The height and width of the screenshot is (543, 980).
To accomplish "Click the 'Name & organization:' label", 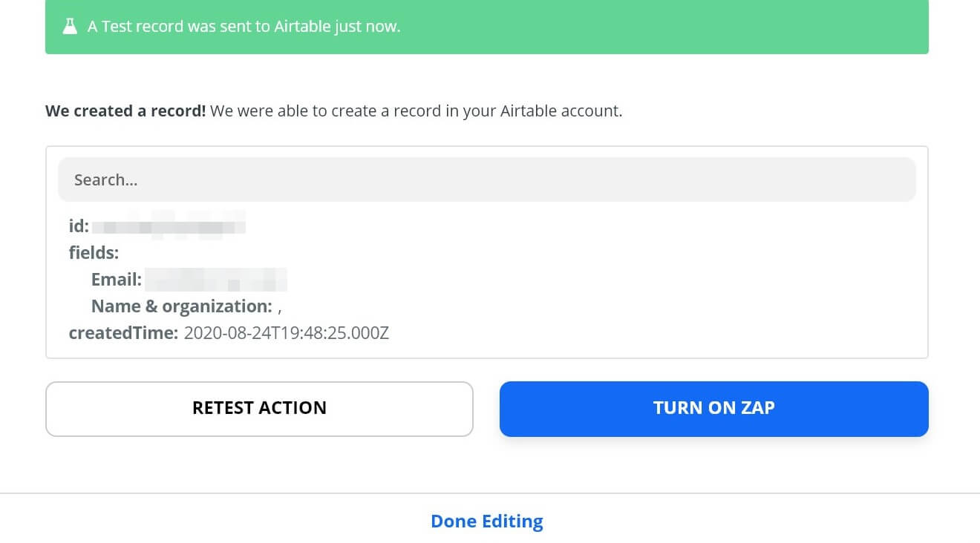I will click(x=182, y=306).
